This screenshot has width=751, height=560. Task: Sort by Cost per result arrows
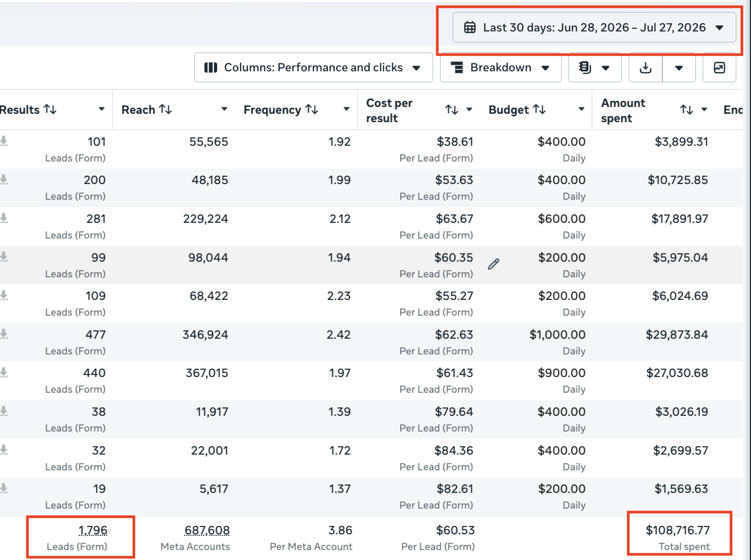pos(452,110)
